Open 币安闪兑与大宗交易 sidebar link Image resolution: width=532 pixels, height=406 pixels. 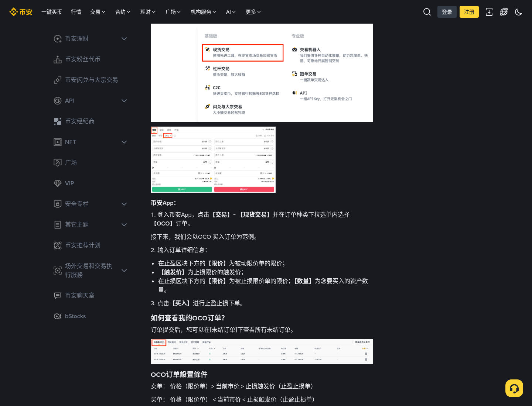pos(92,80)
